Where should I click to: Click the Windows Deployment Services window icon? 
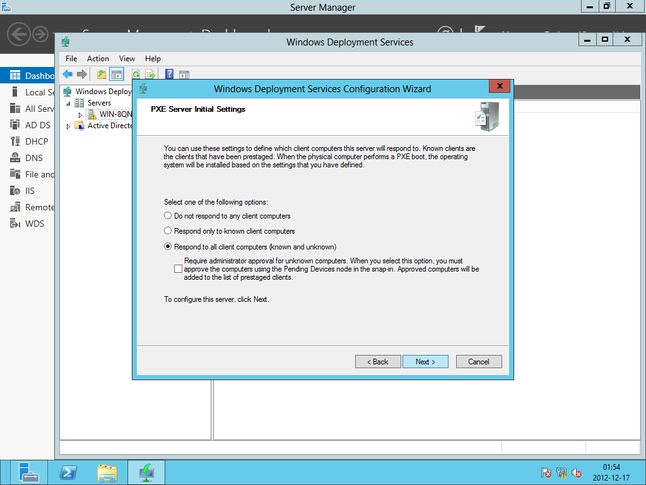click(x=66, y=42)
